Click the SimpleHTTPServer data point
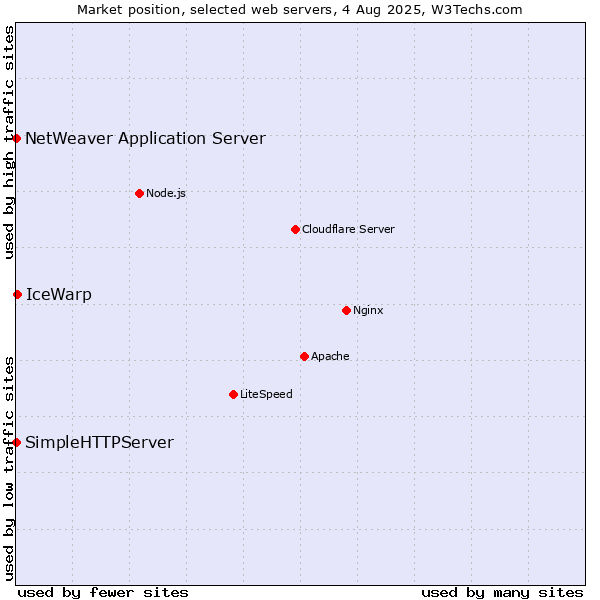 point(16,442)
